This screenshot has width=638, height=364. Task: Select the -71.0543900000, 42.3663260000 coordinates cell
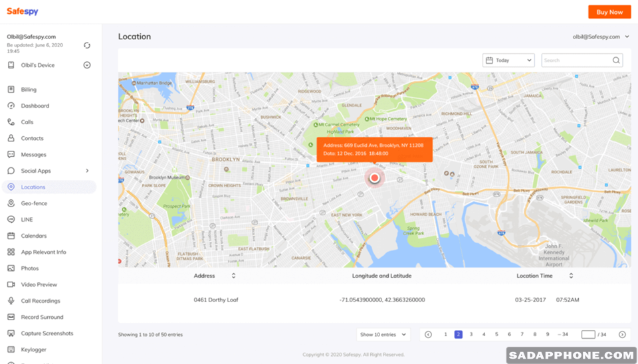pos(382,300)
